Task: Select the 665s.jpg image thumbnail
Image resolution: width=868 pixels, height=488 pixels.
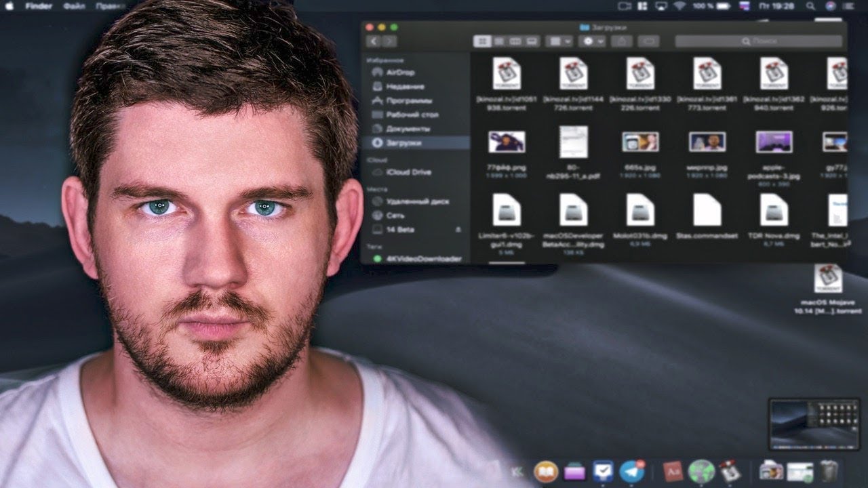Action: [x=640, y=142]
